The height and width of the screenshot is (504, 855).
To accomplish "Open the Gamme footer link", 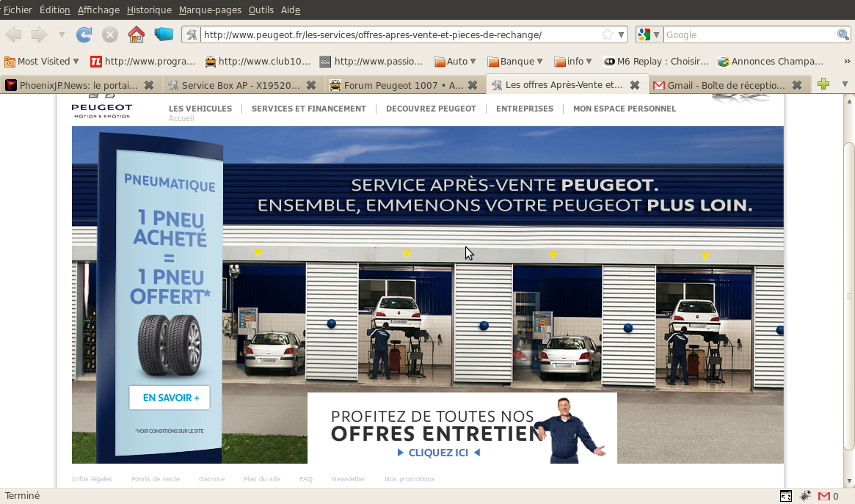I will pos(211,479).
